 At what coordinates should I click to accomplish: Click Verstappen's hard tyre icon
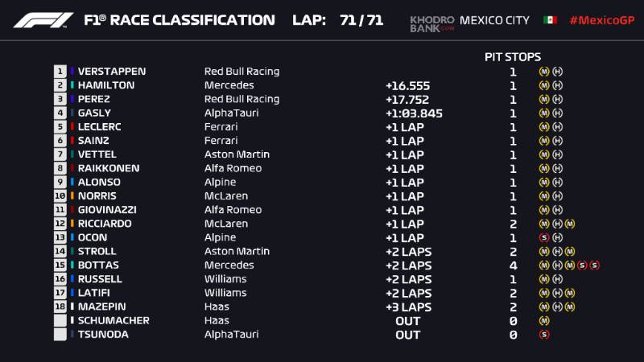pos(557,72)
